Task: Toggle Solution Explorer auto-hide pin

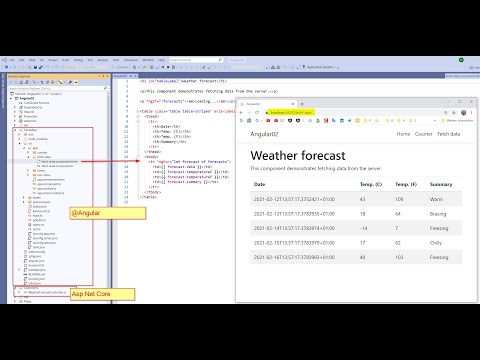Action: [x=103, y=76]
